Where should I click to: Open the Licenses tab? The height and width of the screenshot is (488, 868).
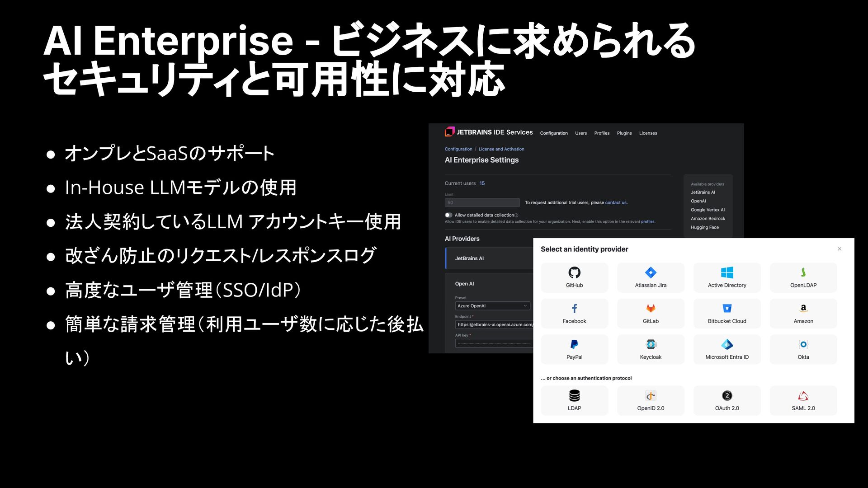pos(648,133)
